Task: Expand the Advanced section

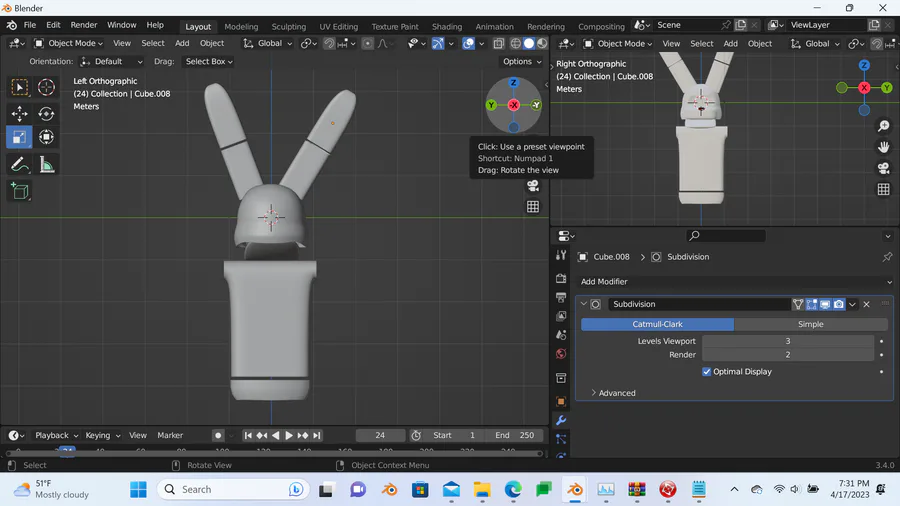Action: coord(616,393)
